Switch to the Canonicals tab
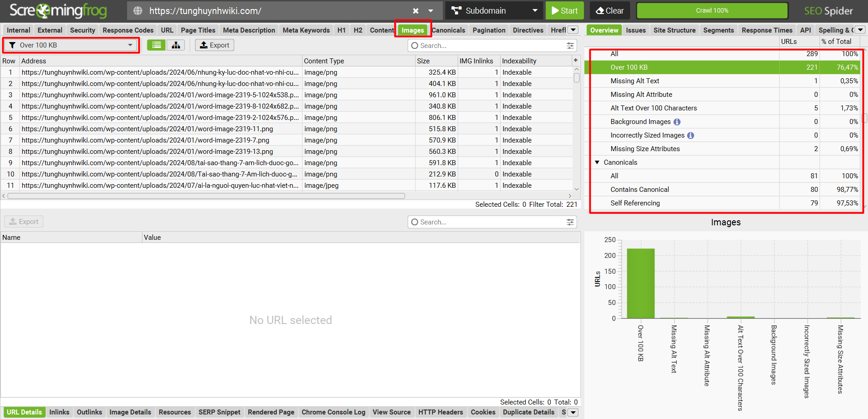868x419 pixels. (x=448, y=30)
